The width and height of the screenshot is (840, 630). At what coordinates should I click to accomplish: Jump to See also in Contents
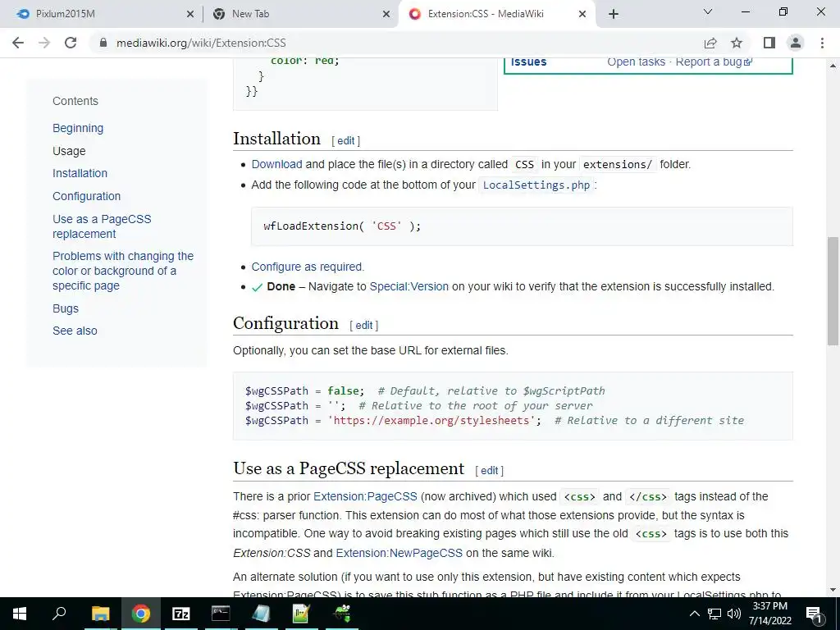pyautogui.click(x=75, y=331)
